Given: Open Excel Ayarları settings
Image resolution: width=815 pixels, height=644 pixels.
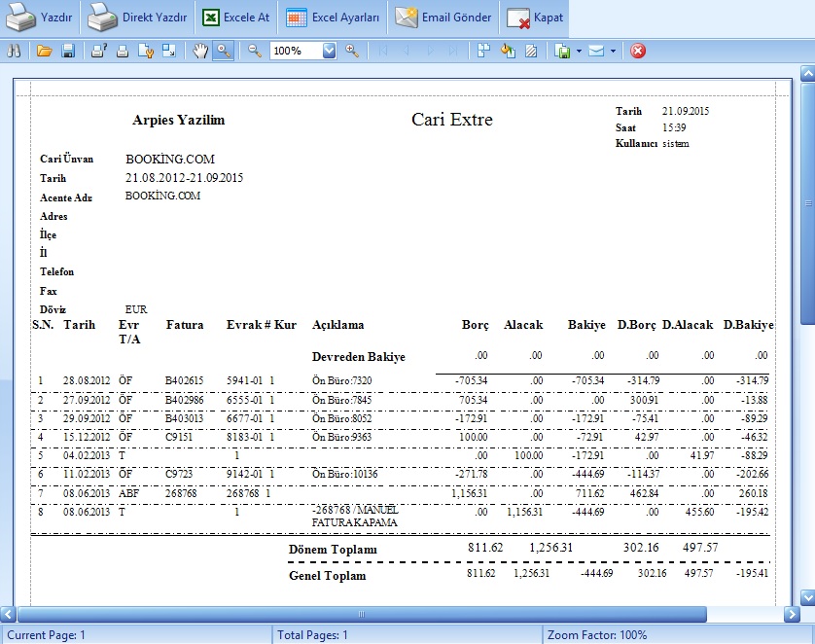Looking at the screenshot, I should [x=333, y=18].
